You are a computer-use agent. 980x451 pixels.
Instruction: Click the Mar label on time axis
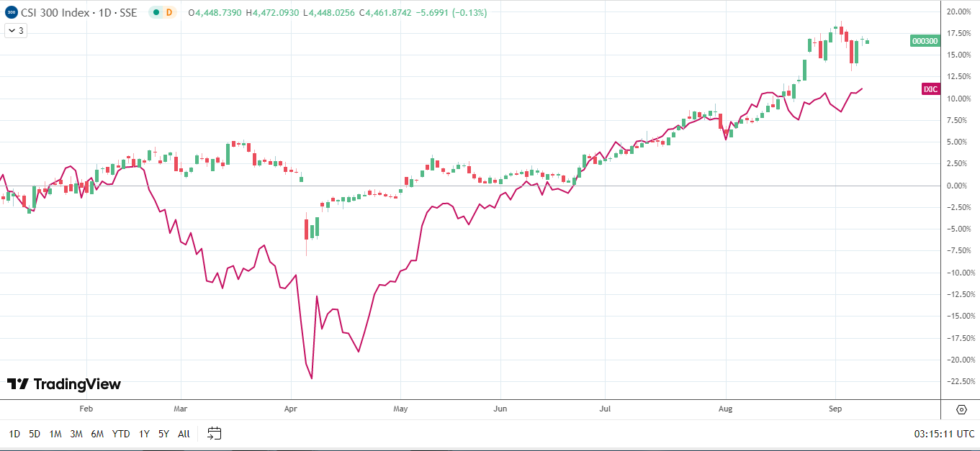pyautogui.click(x=181, y=409)
